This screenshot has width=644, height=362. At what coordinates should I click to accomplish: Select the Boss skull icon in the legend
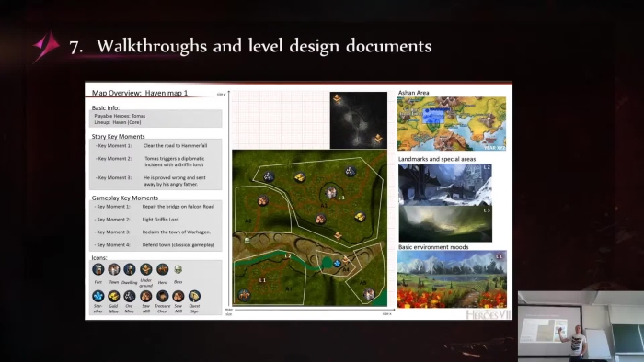pyautogui.click(x=178, y=269)
